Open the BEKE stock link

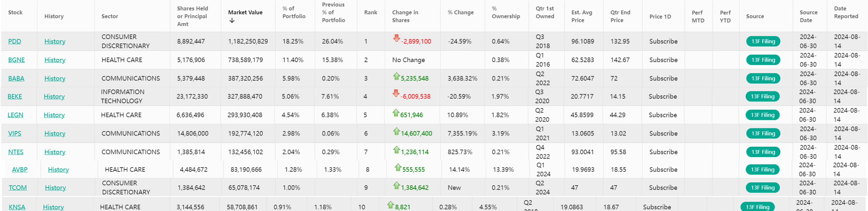click(15, 97)
